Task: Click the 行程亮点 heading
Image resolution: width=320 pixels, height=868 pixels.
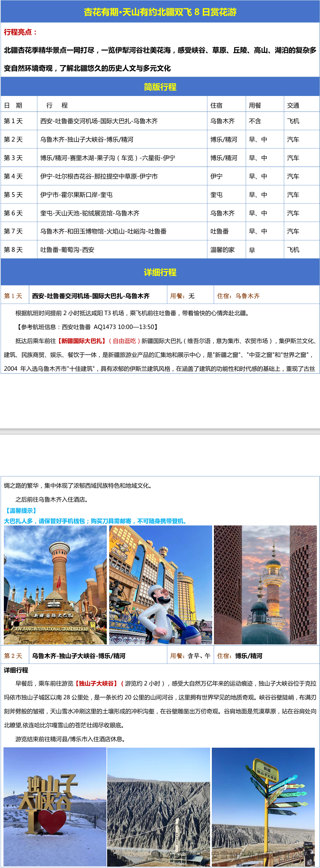Action: [x=21, y=32]
